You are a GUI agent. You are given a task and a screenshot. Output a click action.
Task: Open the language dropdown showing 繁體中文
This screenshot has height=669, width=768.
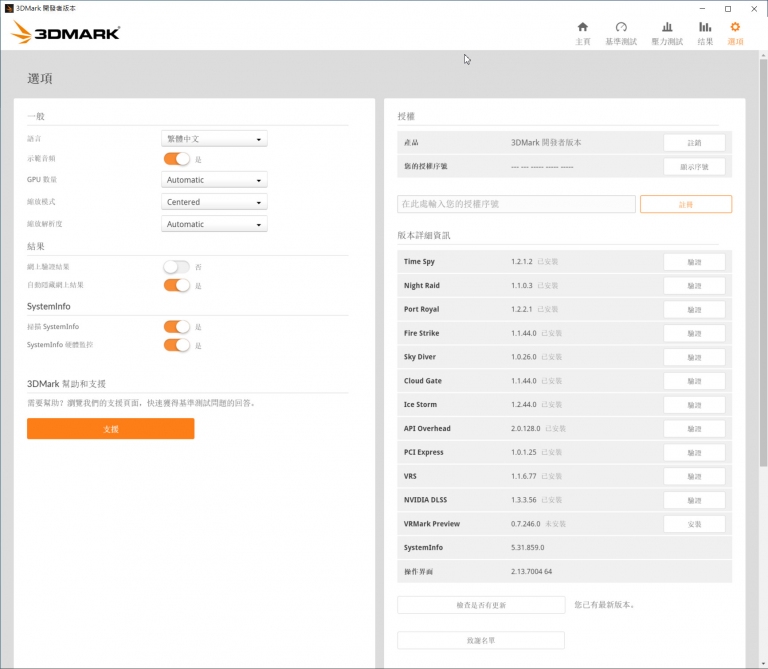(x=214, y=139)
